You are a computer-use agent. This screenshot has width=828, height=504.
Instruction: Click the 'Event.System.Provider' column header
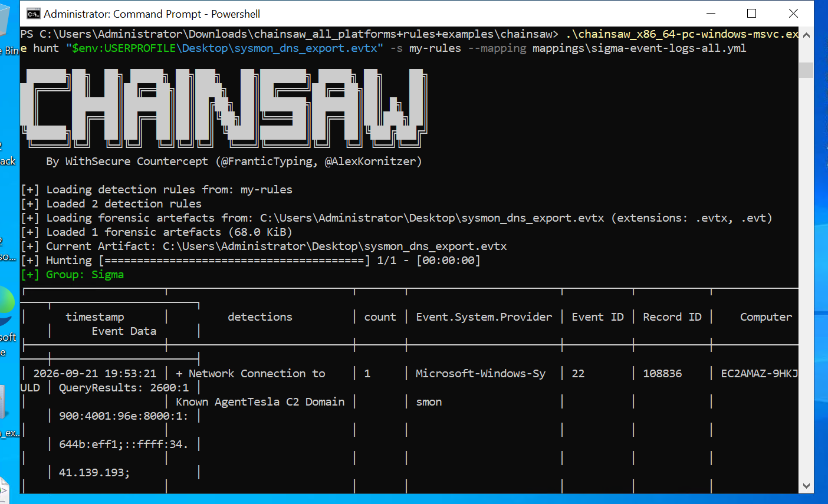(484, 317)
